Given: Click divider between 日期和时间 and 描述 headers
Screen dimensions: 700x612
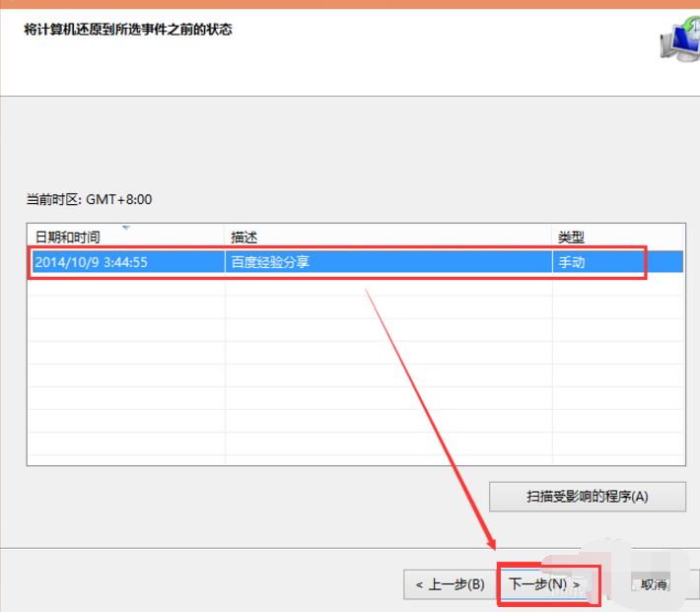Looking at the screenshot, I should (225, 238).
